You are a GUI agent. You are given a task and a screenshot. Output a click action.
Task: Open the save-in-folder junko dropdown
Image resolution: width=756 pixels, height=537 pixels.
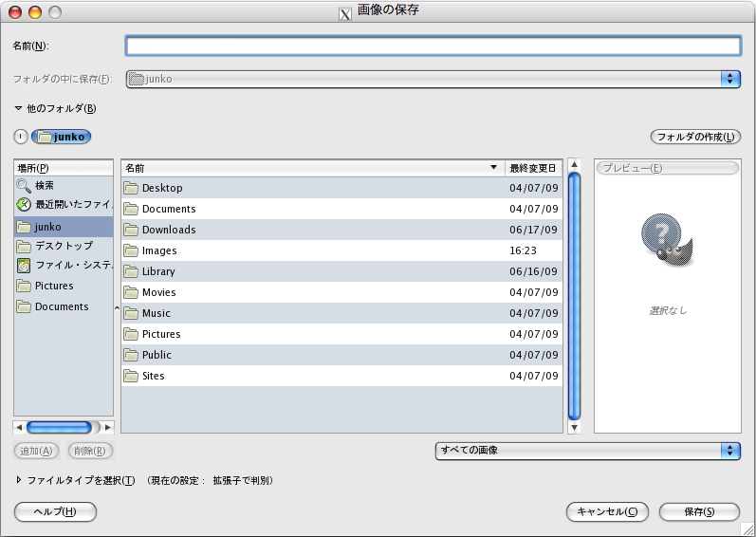click(433, 79)
